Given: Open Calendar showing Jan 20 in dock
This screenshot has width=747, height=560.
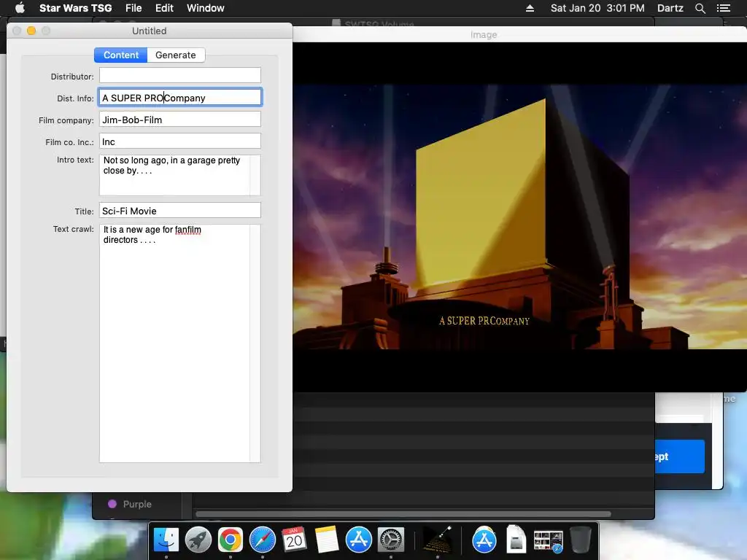Looking at the screenshot, I should click(x=294, y=540).
